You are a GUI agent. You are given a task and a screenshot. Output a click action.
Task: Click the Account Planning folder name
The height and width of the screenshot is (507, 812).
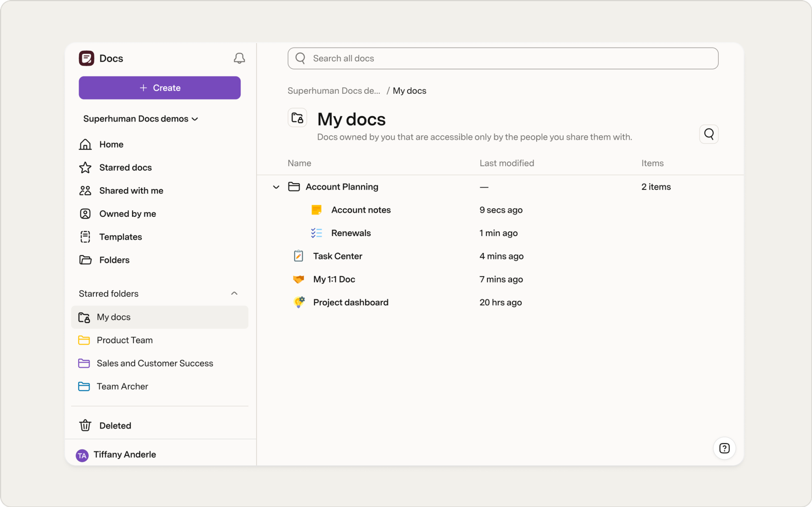pos(342,187)
